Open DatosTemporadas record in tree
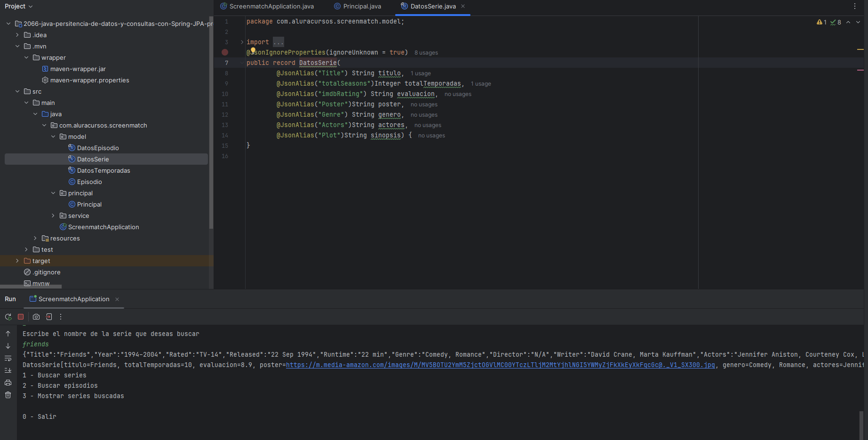Screen dimensions: 868x440 click(x=99, y=170)
